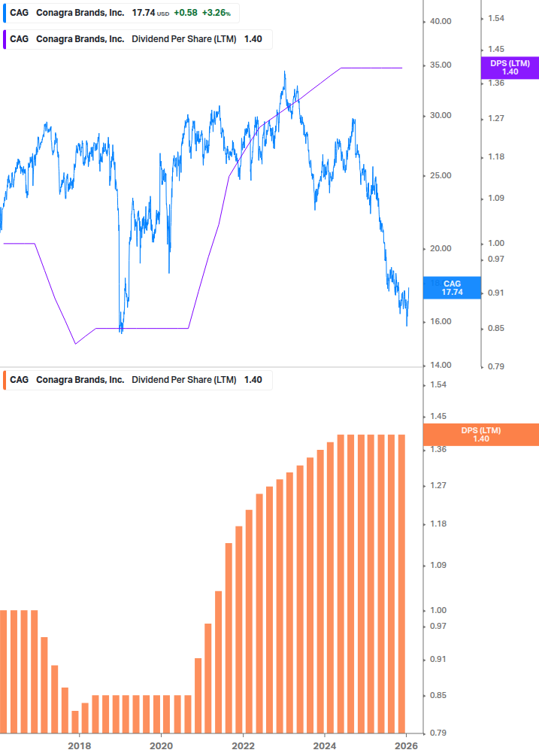Click the +0.58 price change value
The width and height of the screenshot is (539, 756).
click(186, 13)
